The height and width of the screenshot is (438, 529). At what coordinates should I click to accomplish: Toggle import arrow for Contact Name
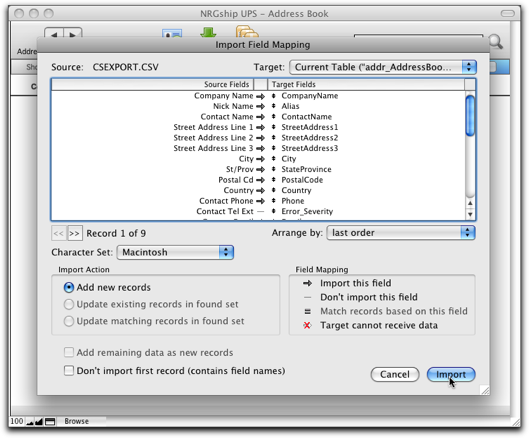pyautogui.click(x=260, y=117)
